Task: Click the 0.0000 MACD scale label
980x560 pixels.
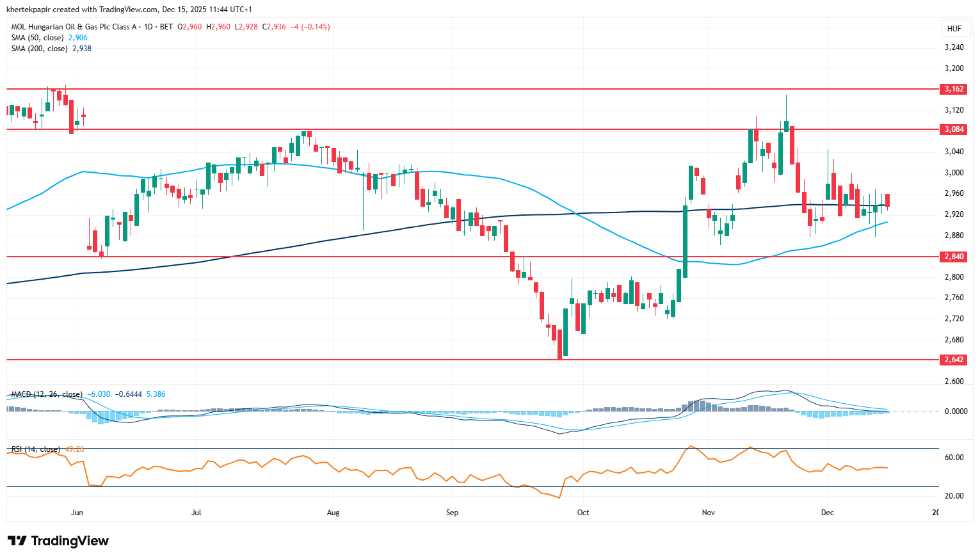Action: click(956, 411)
